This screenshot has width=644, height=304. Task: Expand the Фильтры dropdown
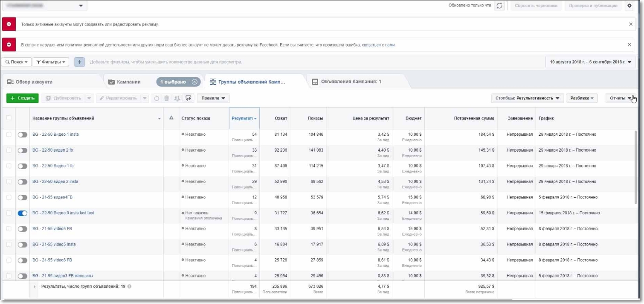51,62
